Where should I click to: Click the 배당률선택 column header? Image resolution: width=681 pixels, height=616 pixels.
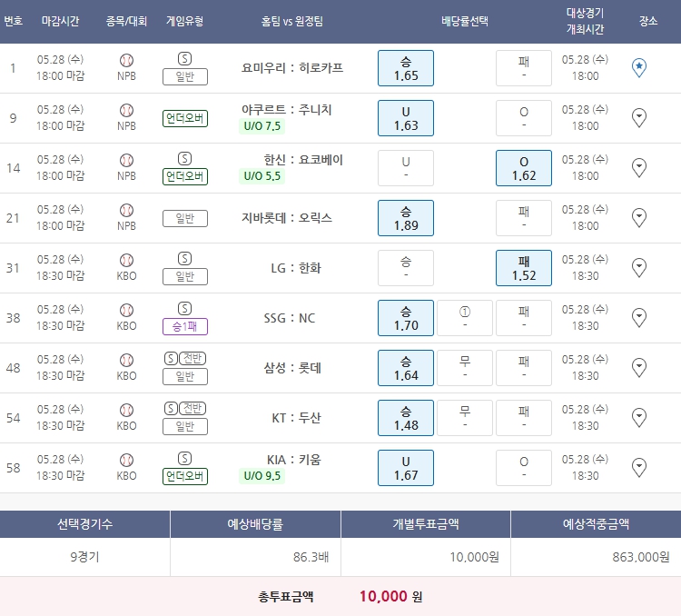(x=464, y=21)
